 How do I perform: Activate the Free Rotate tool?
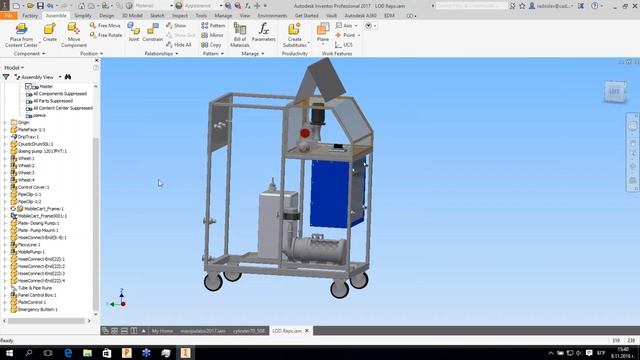click(106, 35)
